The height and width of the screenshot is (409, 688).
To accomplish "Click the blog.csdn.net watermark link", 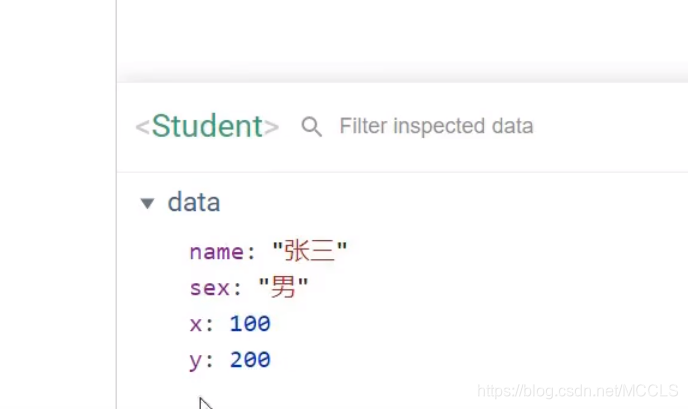I will coord(577,391).
